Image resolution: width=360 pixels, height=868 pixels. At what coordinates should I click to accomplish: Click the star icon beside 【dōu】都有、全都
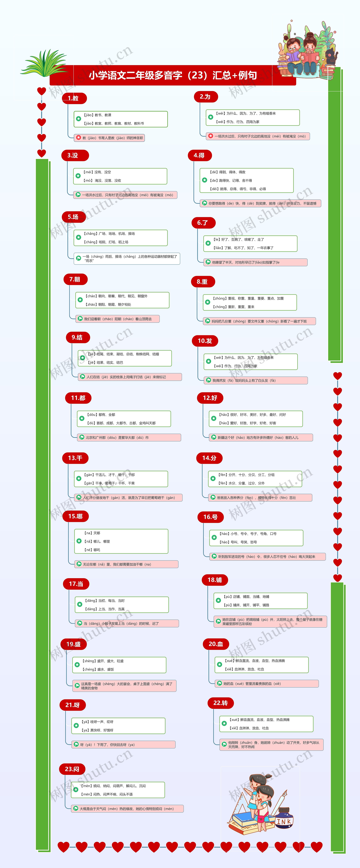pos(82,419)
